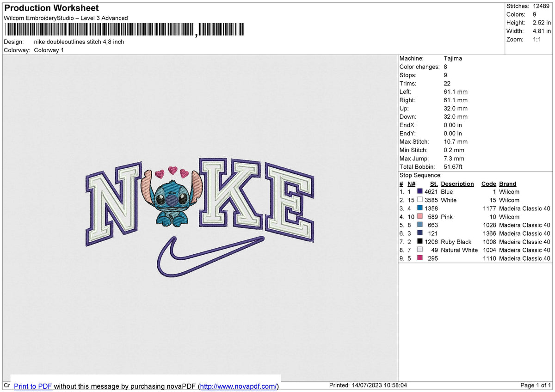Click the St. column header
The image size is (555, 392).
coord(434,184)
